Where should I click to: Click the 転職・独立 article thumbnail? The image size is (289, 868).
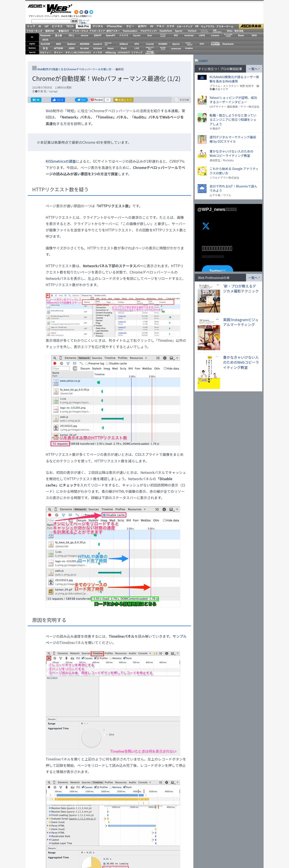pos(202,118)
